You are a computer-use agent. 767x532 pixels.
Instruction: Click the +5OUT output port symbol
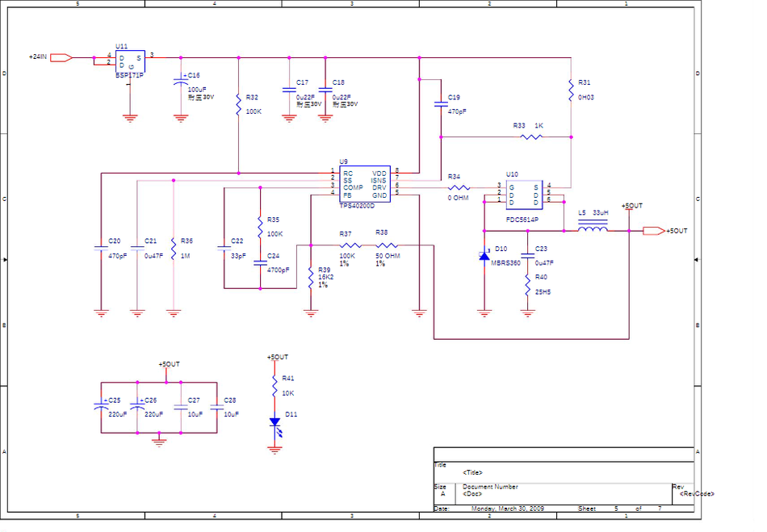(653, 231)
